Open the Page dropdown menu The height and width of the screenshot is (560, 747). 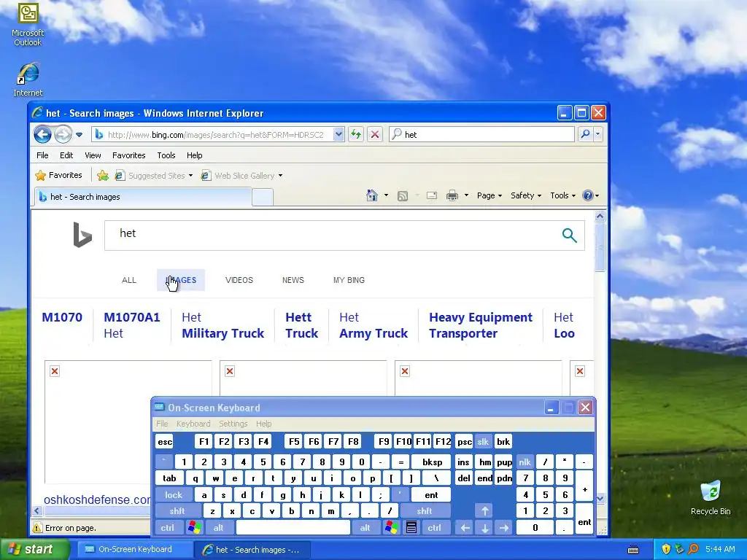[489, 195]
